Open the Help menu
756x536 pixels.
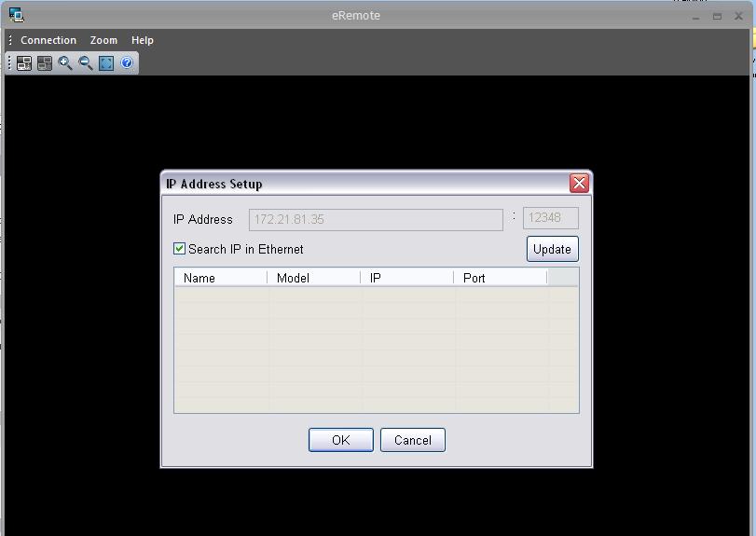143,40
